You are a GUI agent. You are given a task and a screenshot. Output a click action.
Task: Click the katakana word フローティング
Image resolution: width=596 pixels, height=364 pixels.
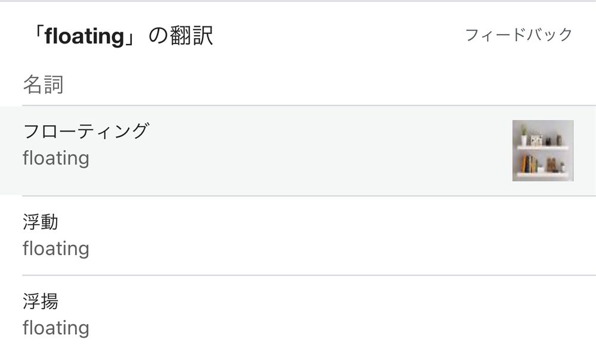[x=85, y=130]
